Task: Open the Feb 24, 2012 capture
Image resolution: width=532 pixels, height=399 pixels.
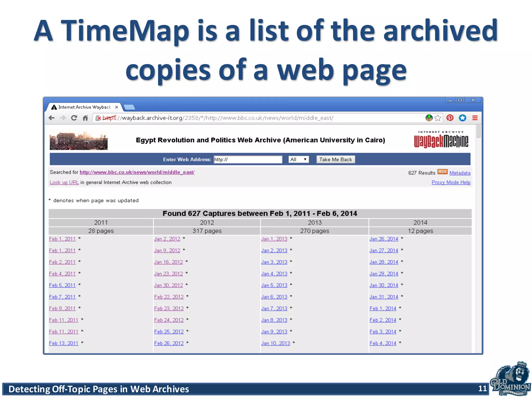Action: click(x=169, y=320)
